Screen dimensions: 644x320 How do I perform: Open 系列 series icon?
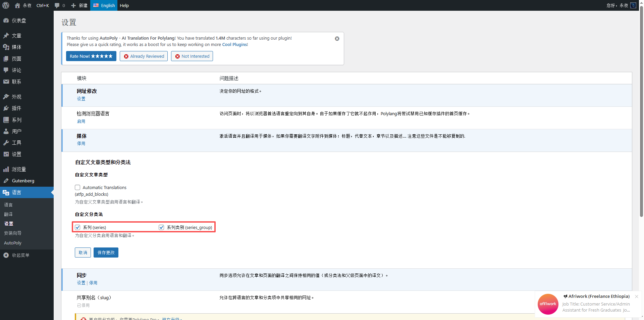[x=6, y=120]
